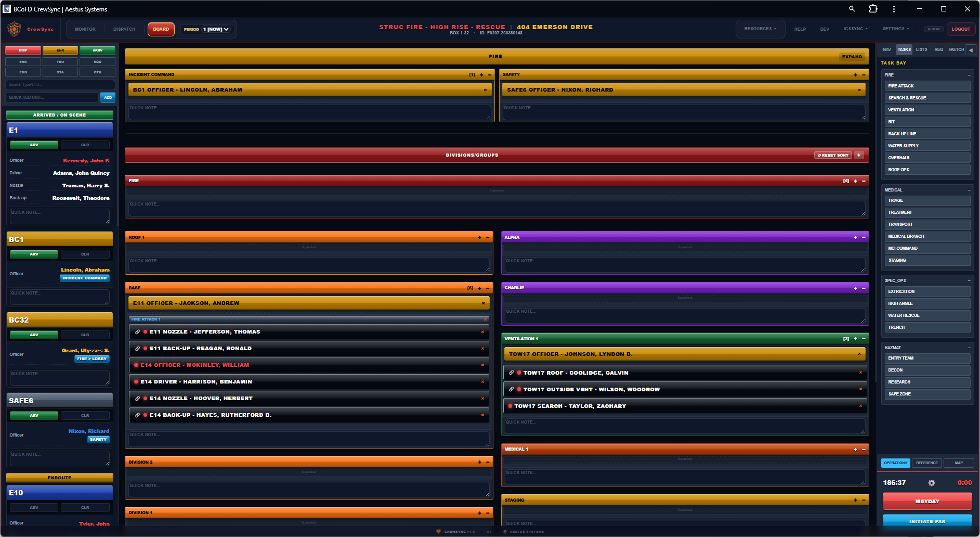Switch to the Sketch tab
The image size is (980, 537).
point(956,50)
